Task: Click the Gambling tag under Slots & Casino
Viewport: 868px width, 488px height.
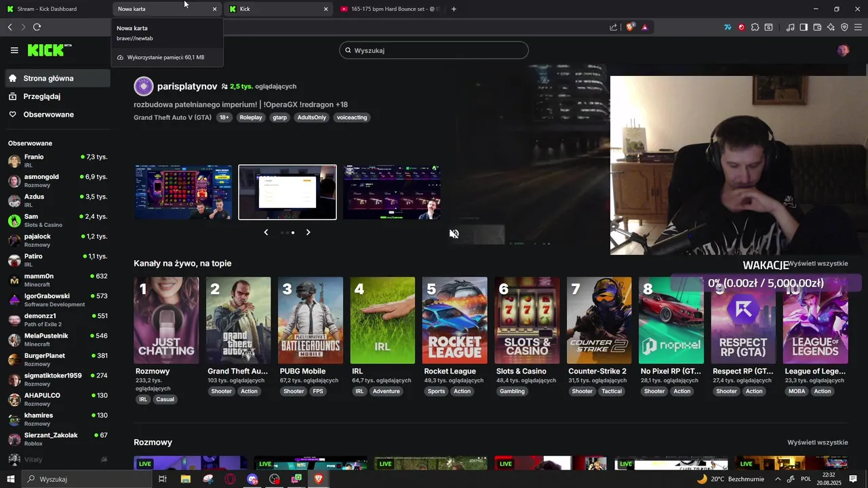Action: pyautogui.click(x=512, y=391)
